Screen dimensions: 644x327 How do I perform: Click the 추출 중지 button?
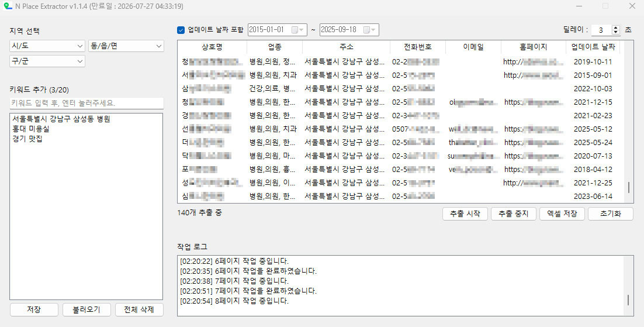click(513, 214)
